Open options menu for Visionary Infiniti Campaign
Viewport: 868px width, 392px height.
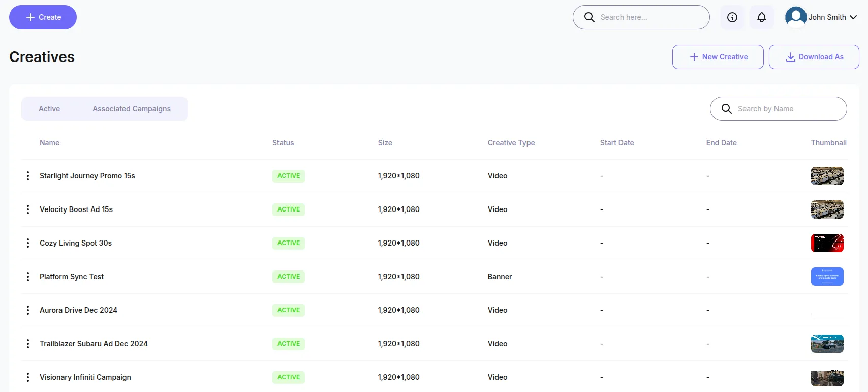click(x=28, y=377)
